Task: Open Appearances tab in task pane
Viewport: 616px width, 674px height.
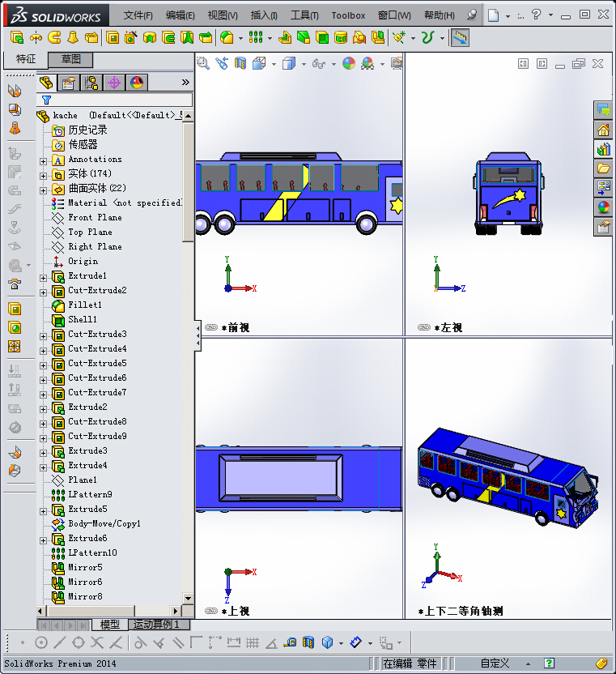Action: pyautogui.click(x=604, y=207)
